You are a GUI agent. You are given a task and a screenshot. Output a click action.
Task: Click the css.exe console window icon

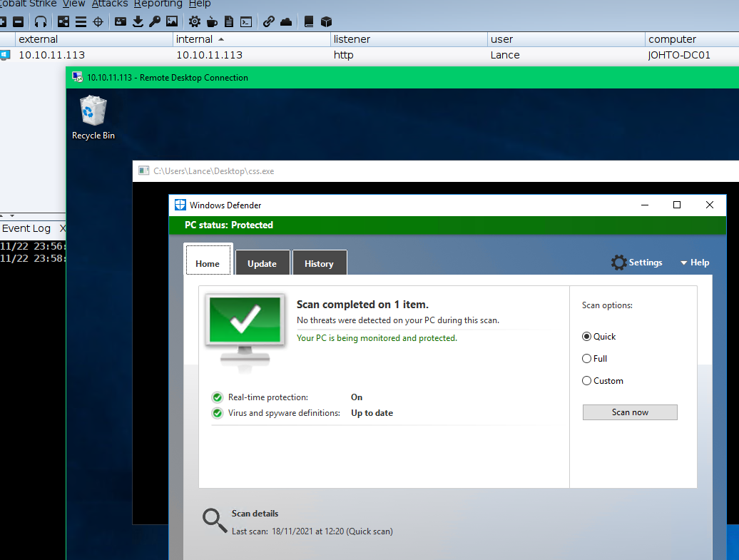tap(144, 170)
